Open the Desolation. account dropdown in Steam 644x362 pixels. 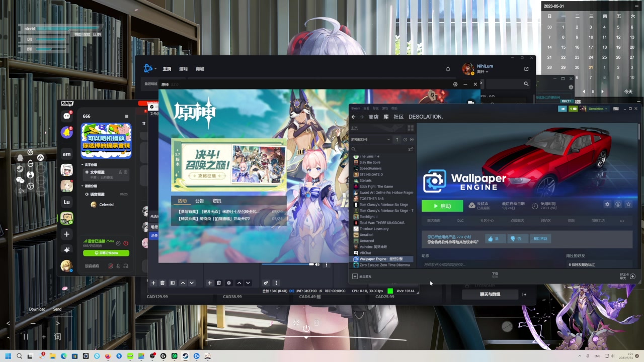pos(598,109)
